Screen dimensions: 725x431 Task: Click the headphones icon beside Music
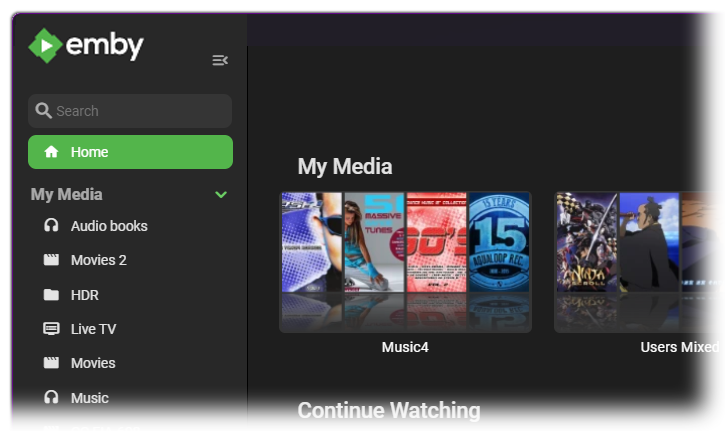(51, 398)
